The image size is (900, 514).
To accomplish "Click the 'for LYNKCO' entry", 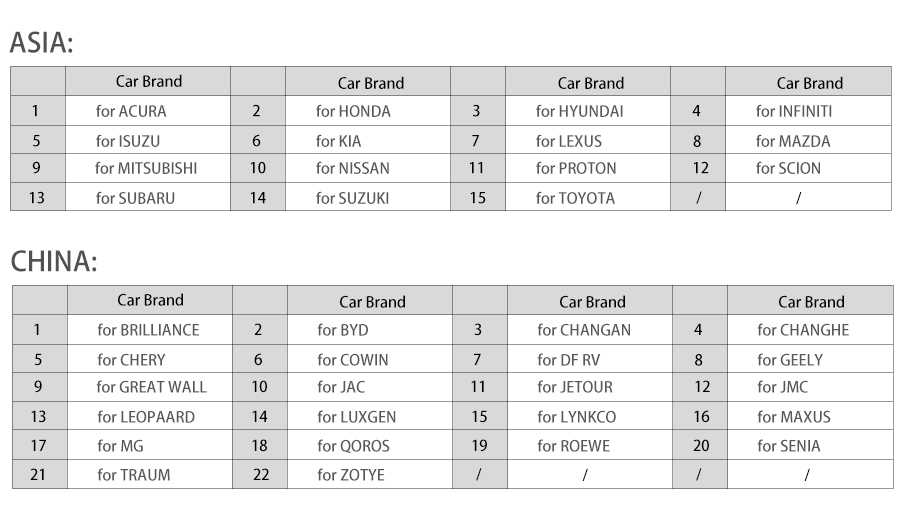I will tap(589, 416).
